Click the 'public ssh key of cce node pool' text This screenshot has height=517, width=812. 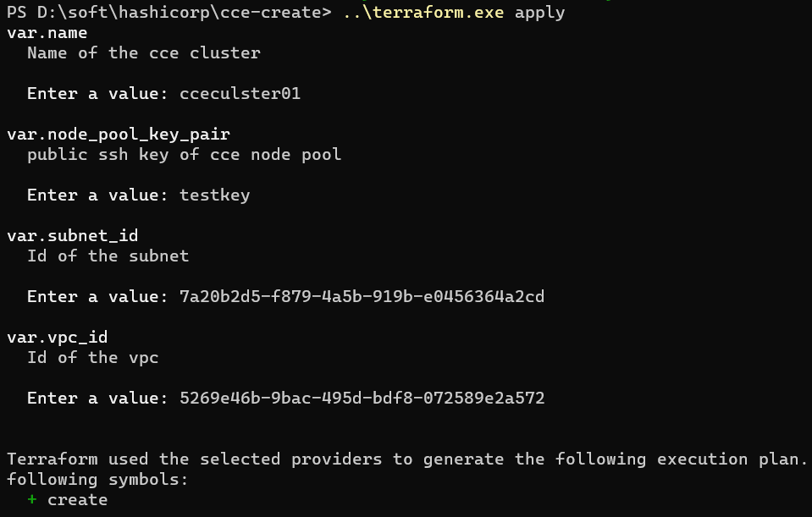(x=184, y=155)
